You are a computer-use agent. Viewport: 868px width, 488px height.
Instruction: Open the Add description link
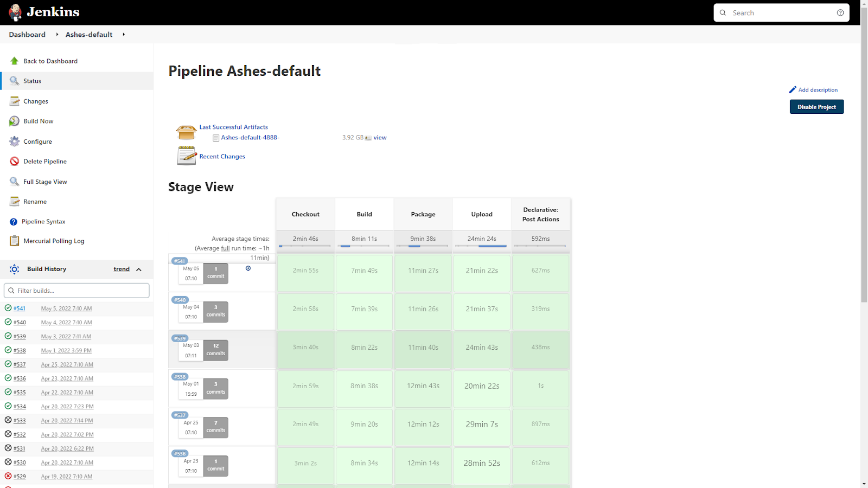coord(818,90)
